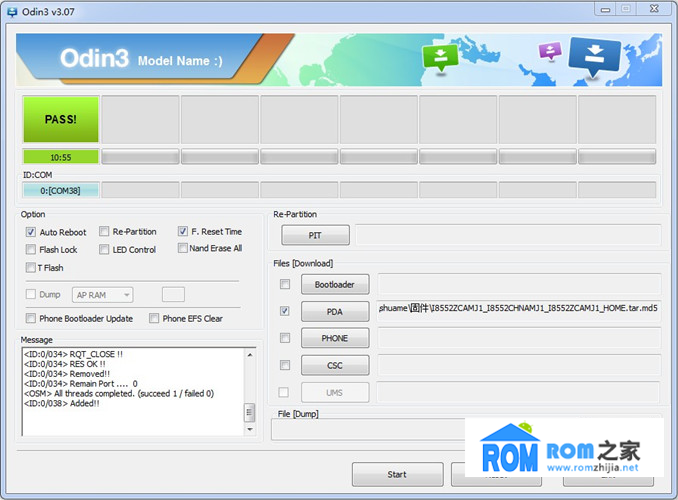The width and height of the screenshot is (678, 500).
Task: Click the 0:[COM38] port field
Action: click(61, 190)
